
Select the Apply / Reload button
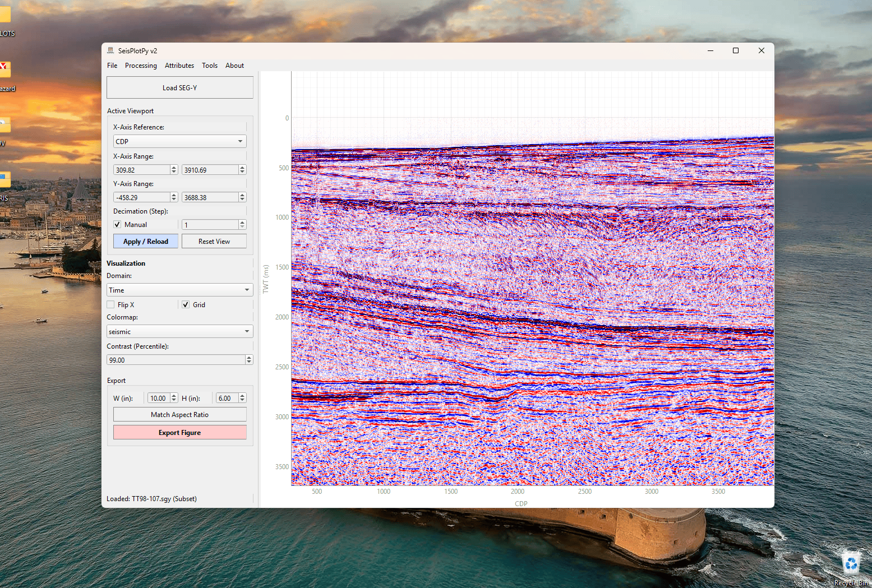[x=146, y=241]
